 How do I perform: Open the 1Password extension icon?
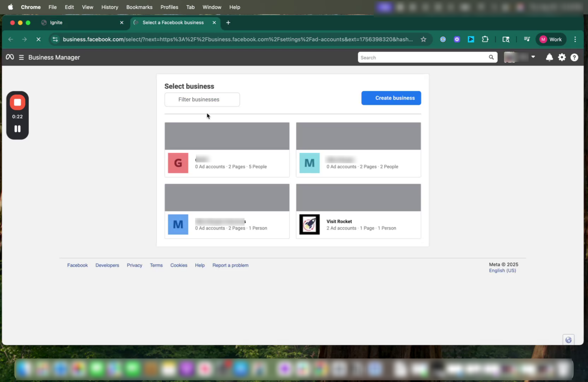click(x=443, y=39)
